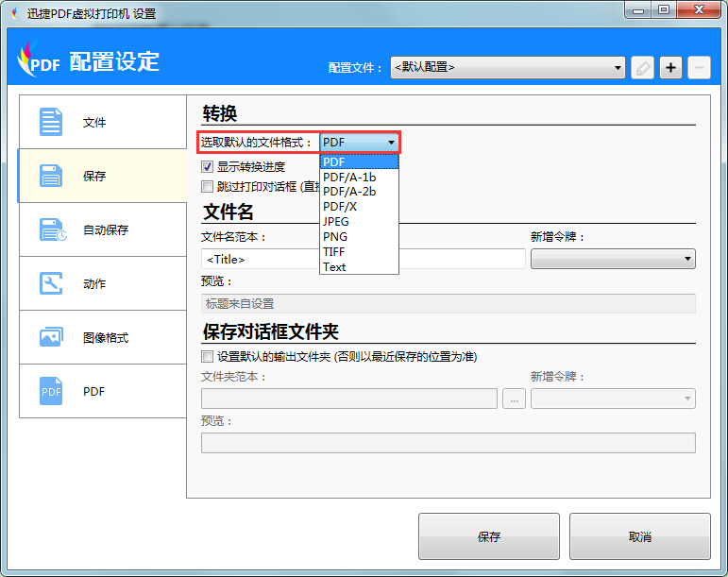This screenshot has width=728, height=577.
Task: Click the 动作 wrench icon
Action: pyautogui.click(x=51, y=283)
